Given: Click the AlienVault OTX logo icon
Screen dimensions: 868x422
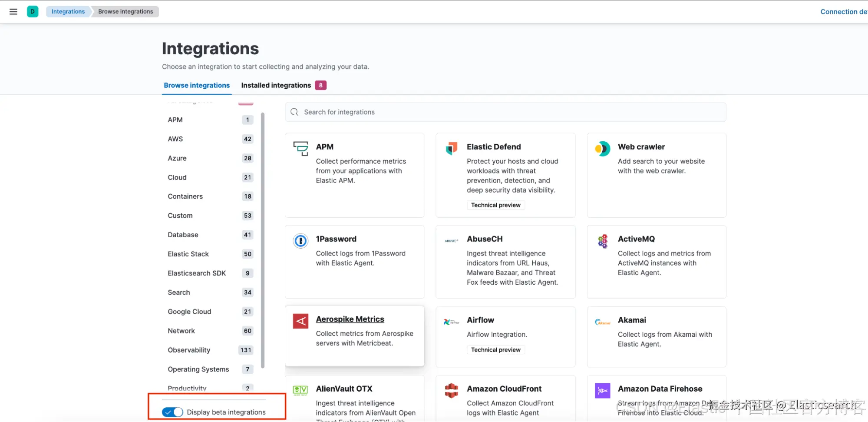Looking at the screenshot, I should [300, 390].
